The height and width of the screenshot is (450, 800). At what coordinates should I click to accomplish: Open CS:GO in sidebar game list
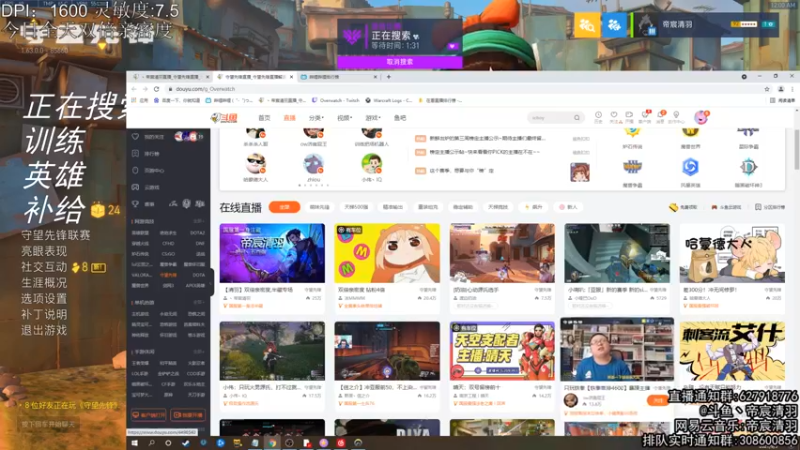point(168,254)
